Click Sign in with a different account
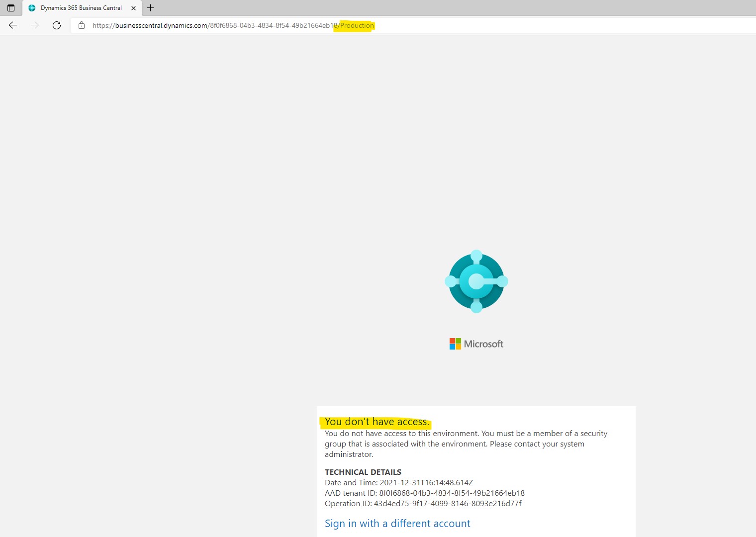Viewport: 756px width, 537px height. [x=397, y=524]
